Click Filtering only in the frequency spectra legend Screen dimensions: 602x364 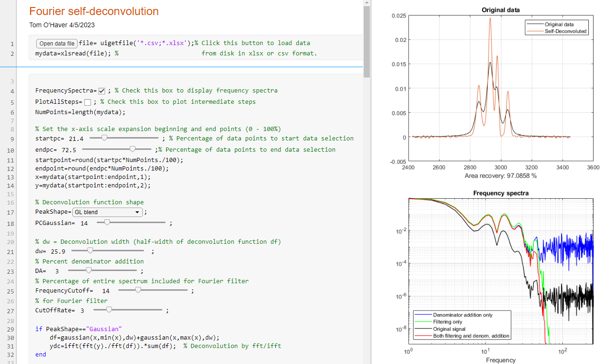tap(447, 322)
